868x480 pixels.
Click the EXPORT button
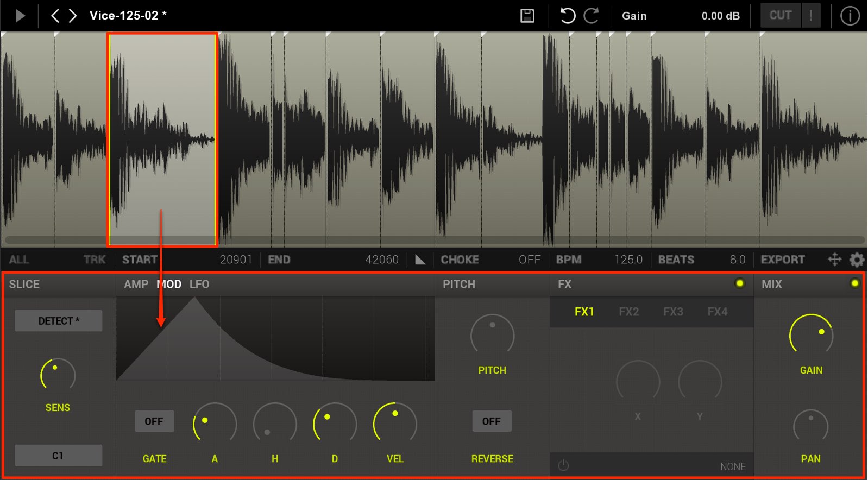coord(783,260)
